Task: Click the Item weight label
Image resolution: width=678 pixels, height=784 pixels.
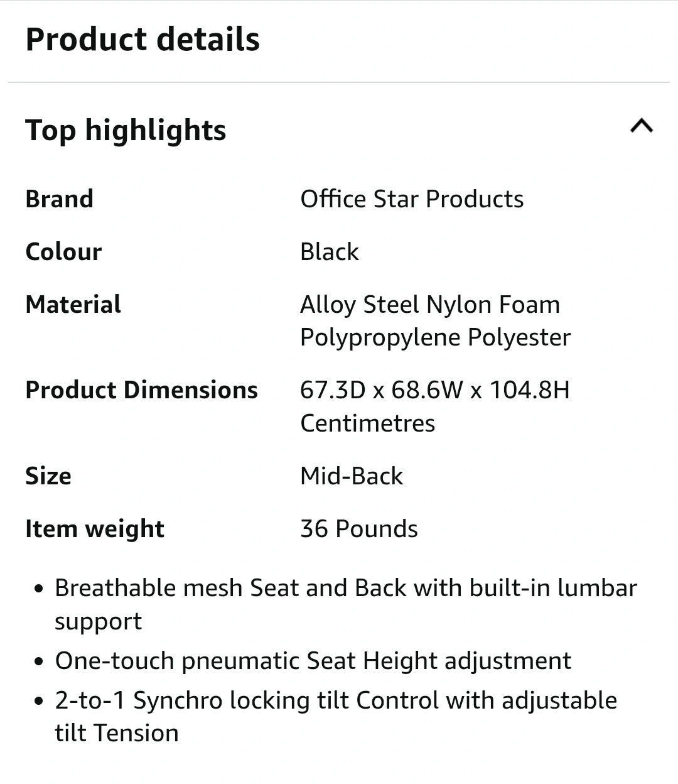Action: click(x=95, y=529)
